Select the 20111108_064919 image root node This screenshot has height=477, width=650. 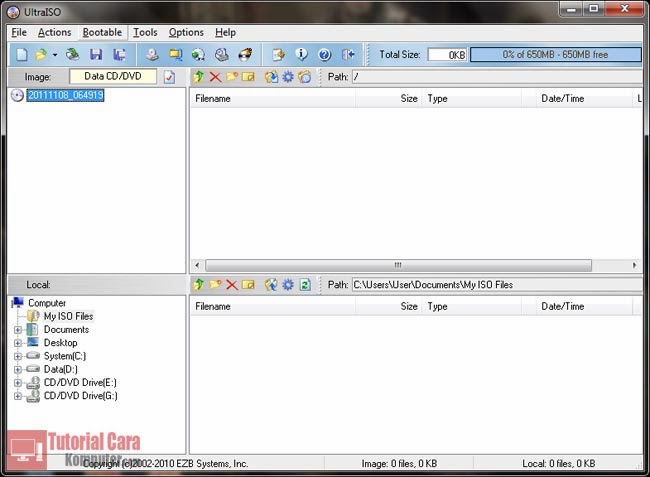(x=65, y=95)
